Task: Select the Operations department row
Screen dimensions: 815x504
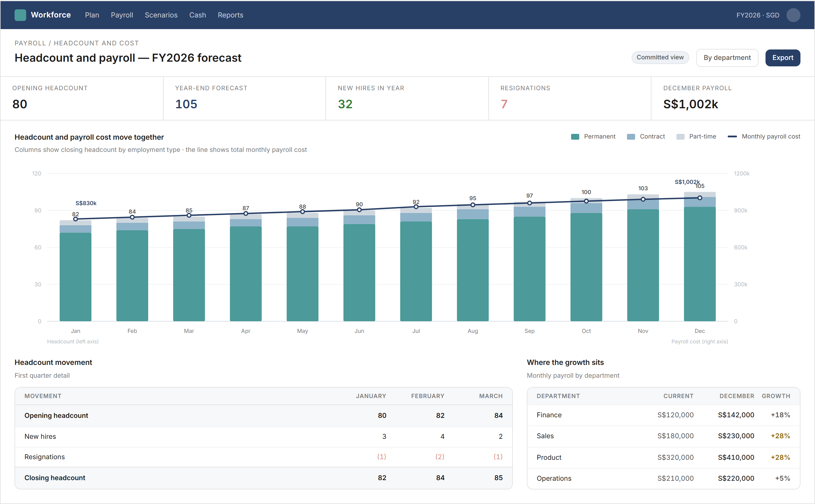Action: 663,479
